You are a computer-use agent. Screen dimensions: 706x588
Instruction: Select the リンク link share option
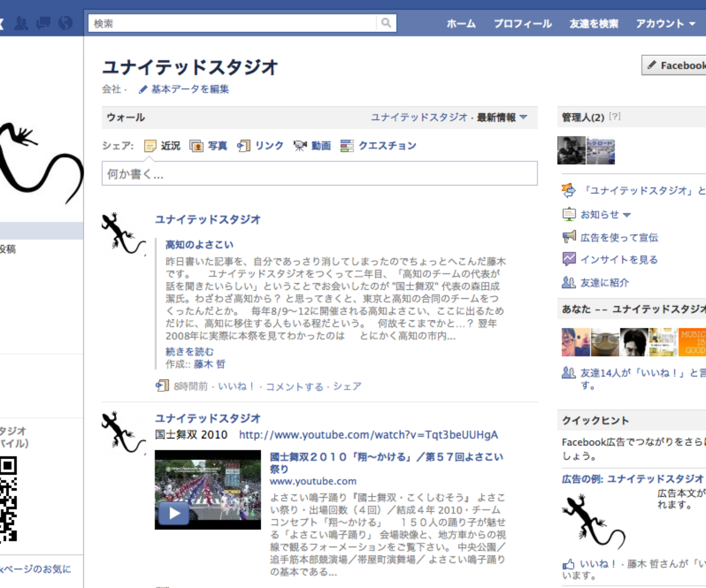(x=260, y=146)
